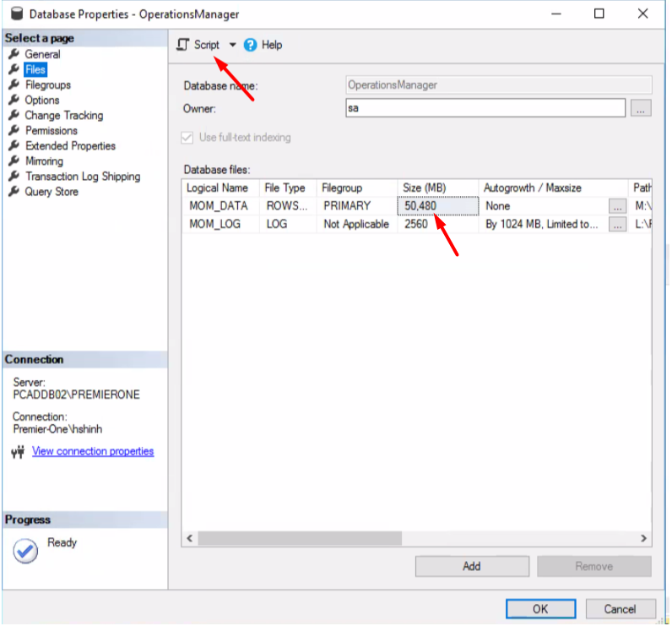Select the Files page
The height and width of the screenshot is (626, 672).
35,69
